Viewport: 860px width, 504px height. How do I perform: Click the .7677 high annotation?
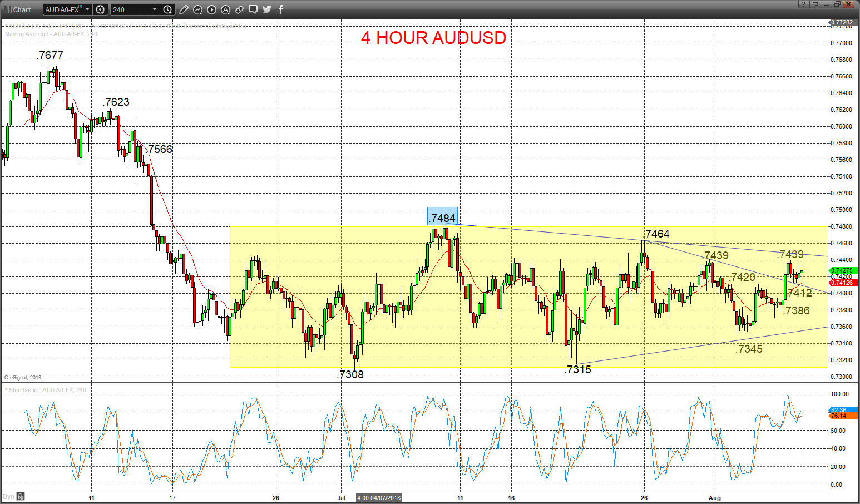pyautogui.click(x=50, y=55)
